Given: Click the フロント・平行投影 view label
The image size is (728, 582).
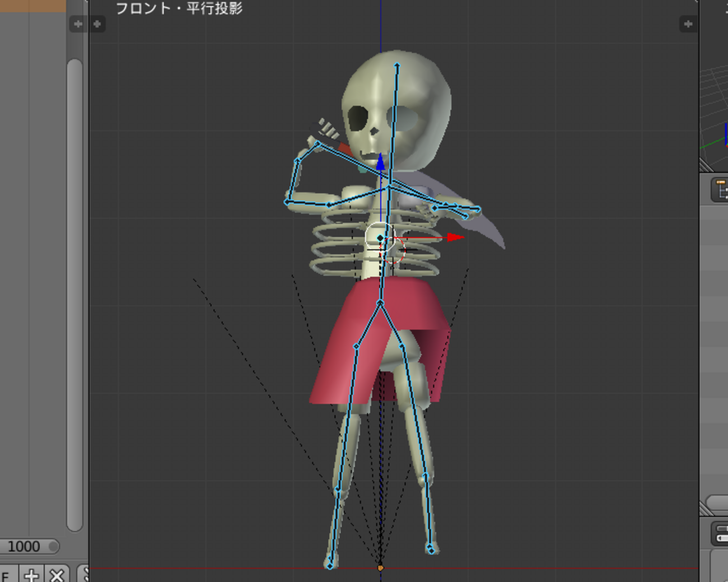Looking at the screenshot, I should (x=179, y=8).
